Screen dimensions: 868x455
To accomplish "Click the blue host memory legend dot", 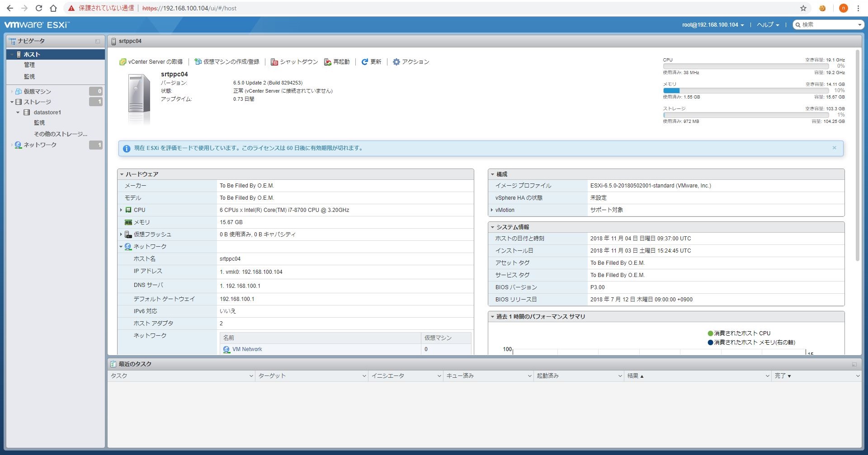I will click(x=710, y=342).
